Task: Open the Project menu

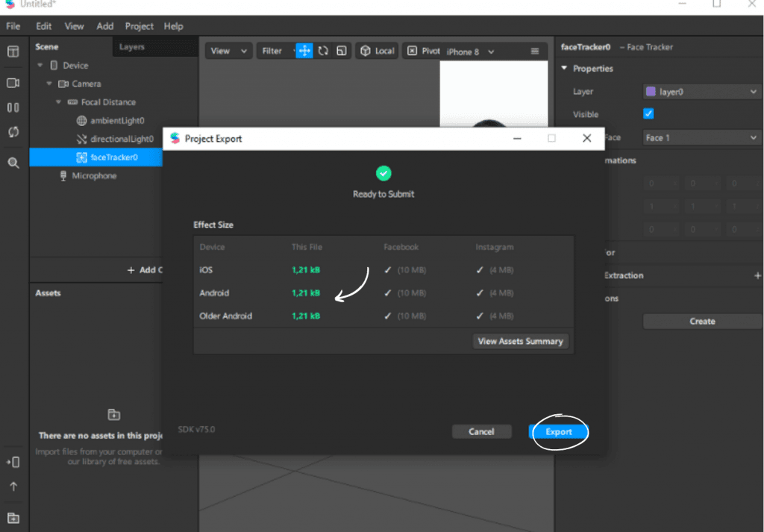Action: click(x=139, y=26)
